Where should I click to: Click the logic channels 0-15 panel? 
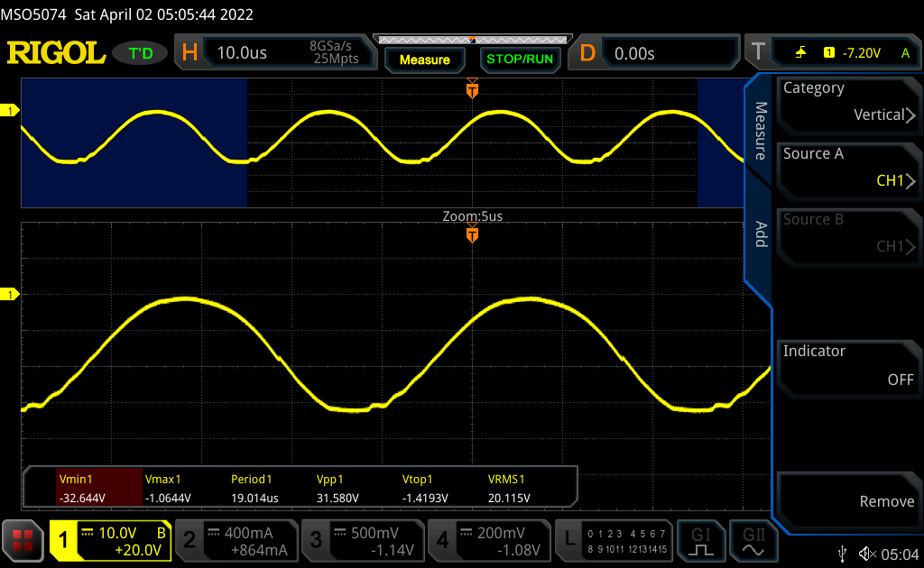627,541
